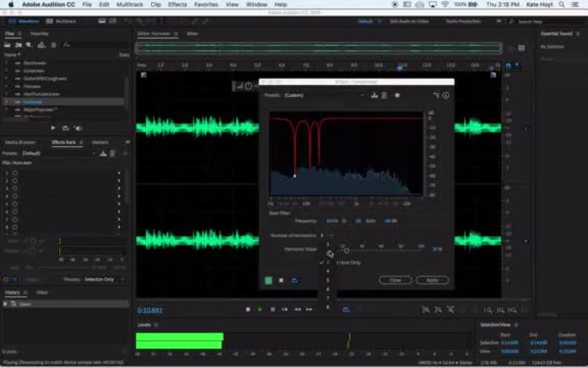Click the main transport Play button

(x=259, y=310)
